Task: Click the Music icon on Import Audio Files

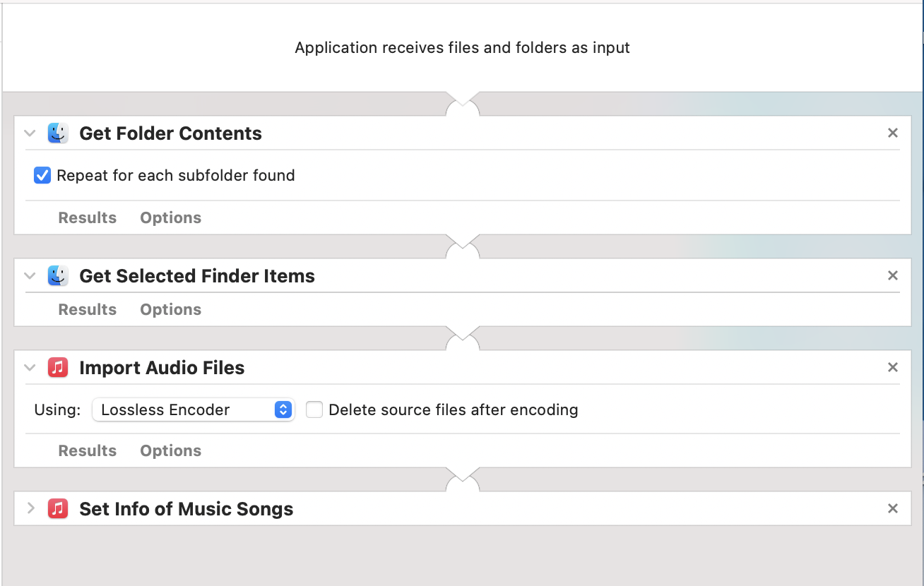Action: [x=58, y=368]
